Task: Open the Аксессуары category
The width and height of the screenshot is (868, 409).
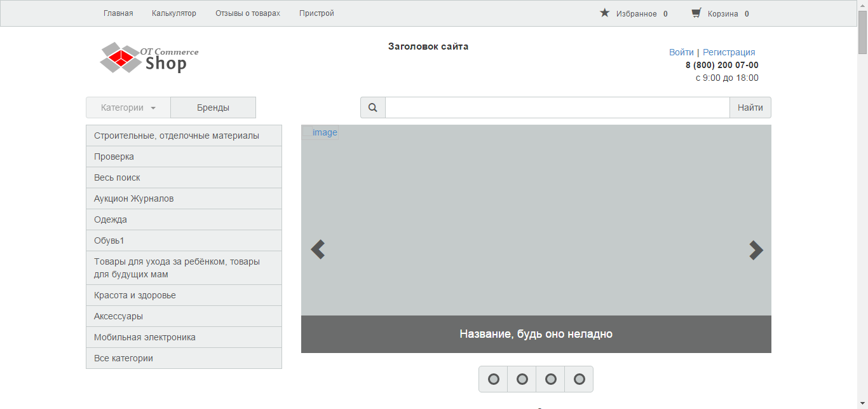Action: click(x=184, y=316)
